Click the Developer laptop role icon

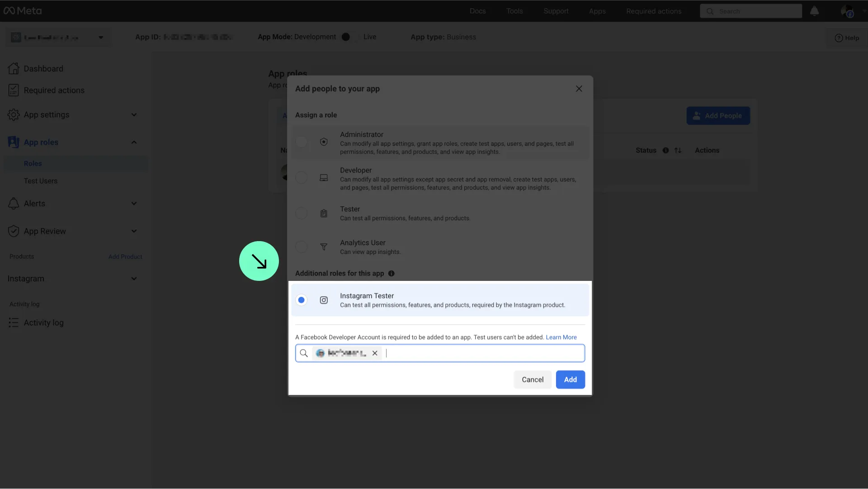click(324, 177)
